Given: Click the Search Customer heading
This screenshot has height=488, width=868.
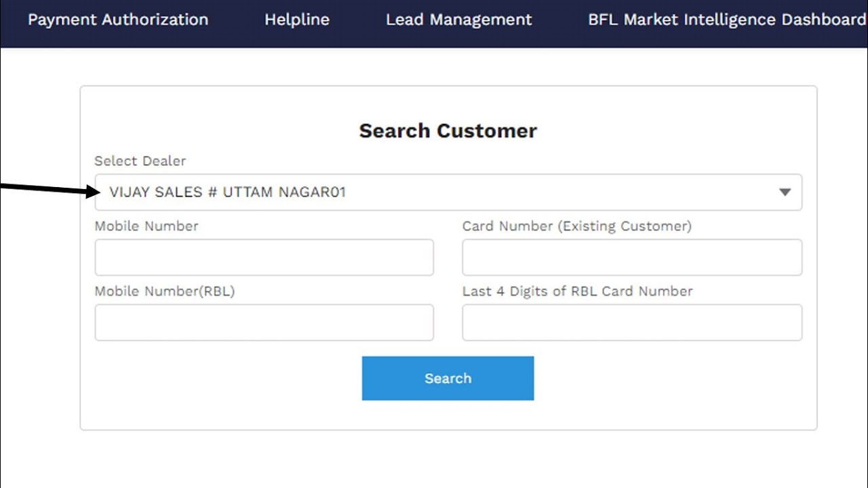Looking at the screenshot, I should pyautogui.click(x=448, y=131).
